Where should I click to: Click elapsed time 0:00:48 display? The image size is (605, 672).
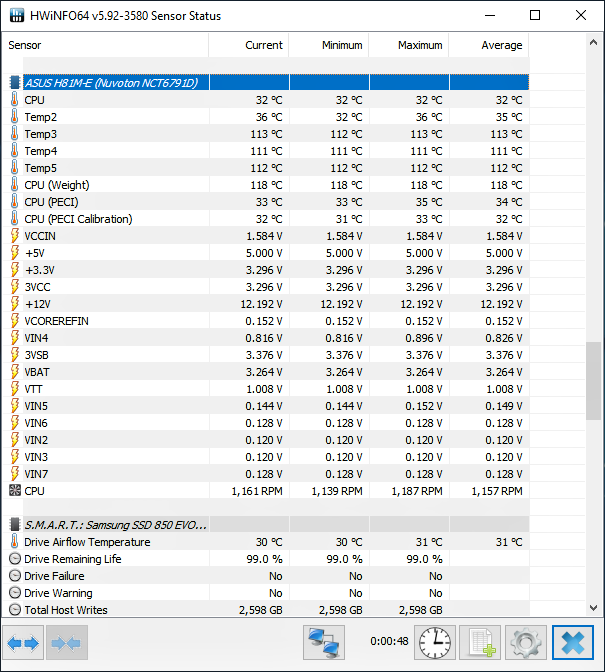[x=389, y=641]
